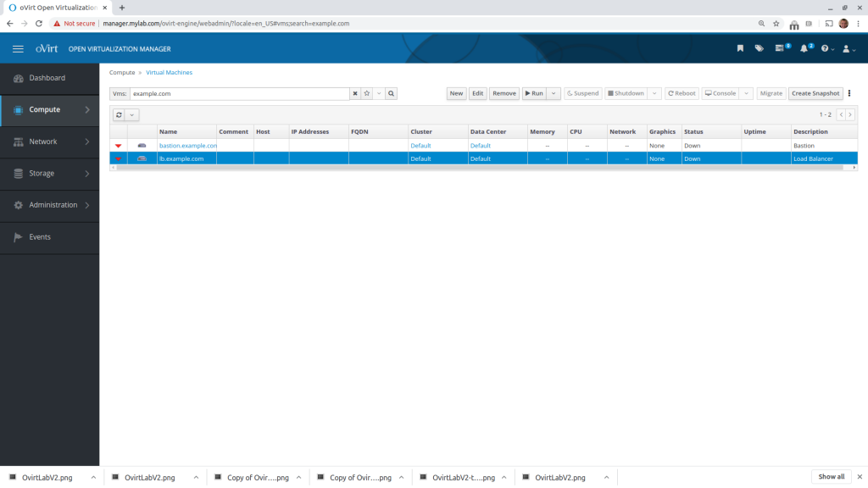The width and height of the screenshot is (868, 488).
Task: Open the bastion.example.com VM link
Action: pos(188,146)
